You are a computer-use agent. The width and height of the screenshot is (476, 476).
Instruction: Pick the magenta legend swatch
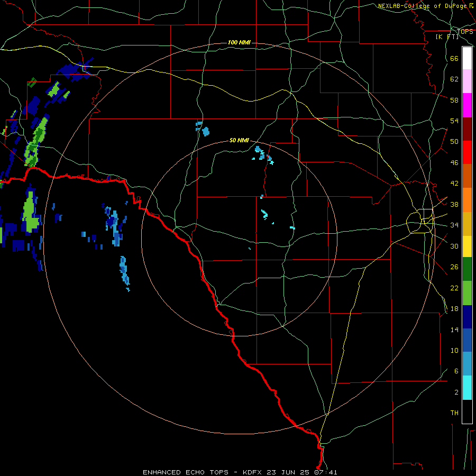[x=467, y=105]
